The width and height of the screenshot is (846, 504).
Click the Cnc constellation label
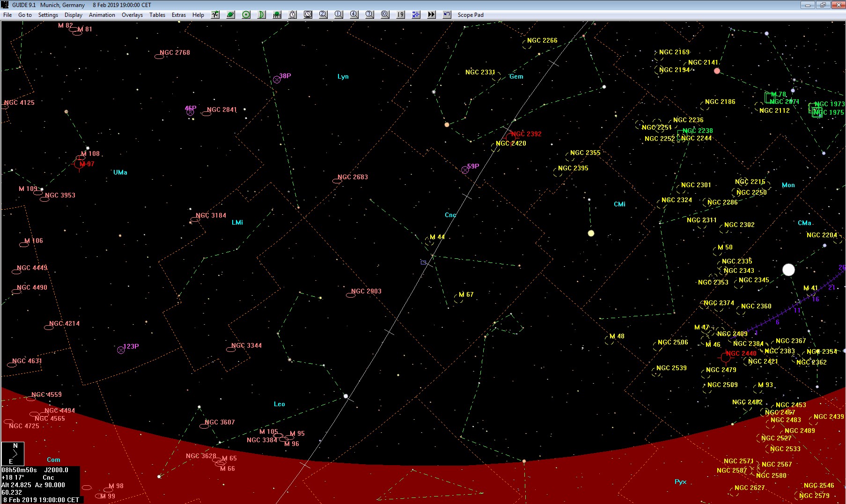pyautogui.click(x=450, y=215)
